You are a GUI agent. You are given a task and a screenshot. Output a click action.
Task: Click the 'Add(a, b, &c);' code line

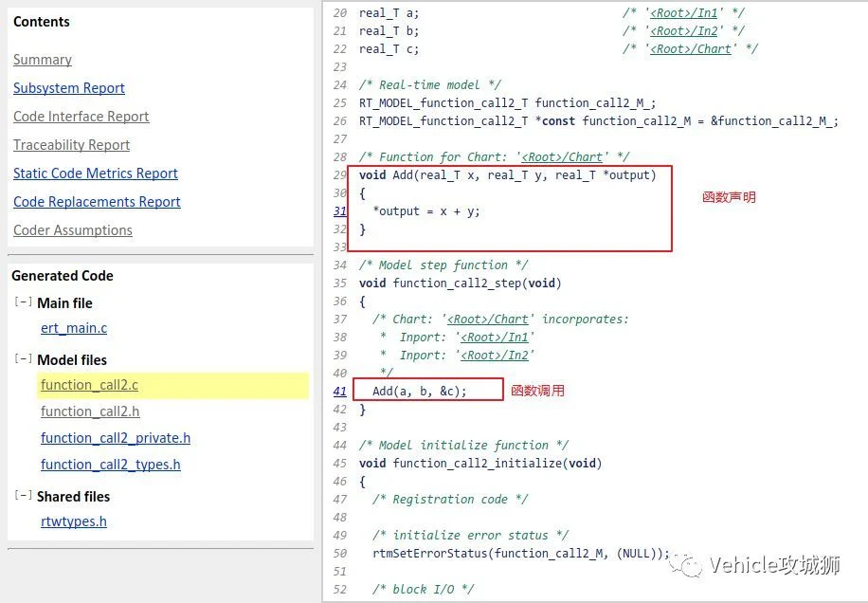(420, 392)
